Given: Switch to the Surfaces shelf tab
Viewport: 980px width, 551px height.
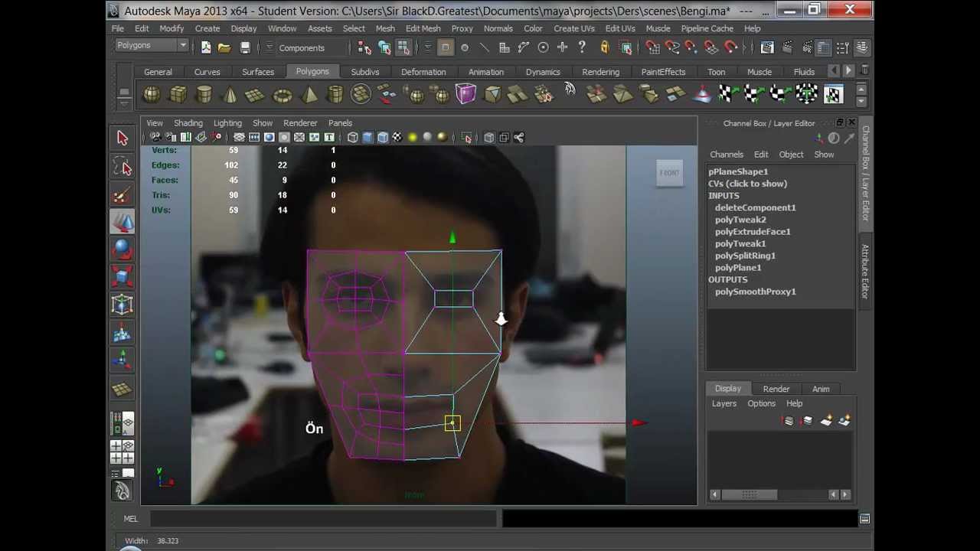Looking at the screenshot, I should 258,72.
